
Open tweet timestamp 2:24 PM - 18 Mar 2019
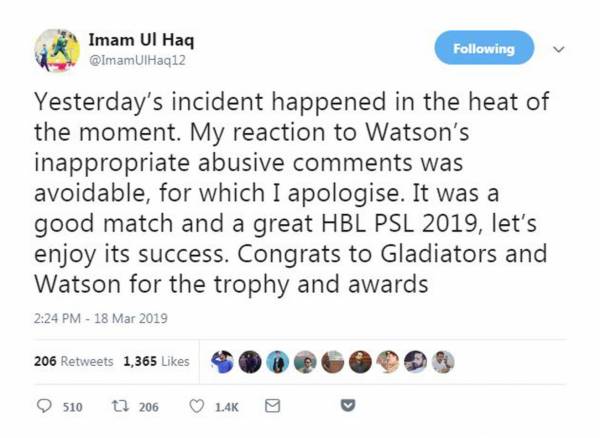pos(101,319)
